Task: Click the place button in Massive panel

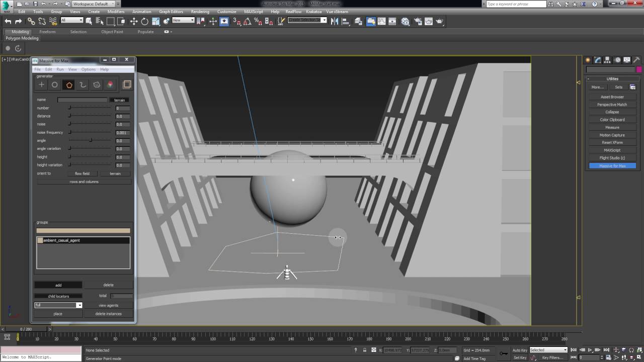Action: tap(58, 314)
